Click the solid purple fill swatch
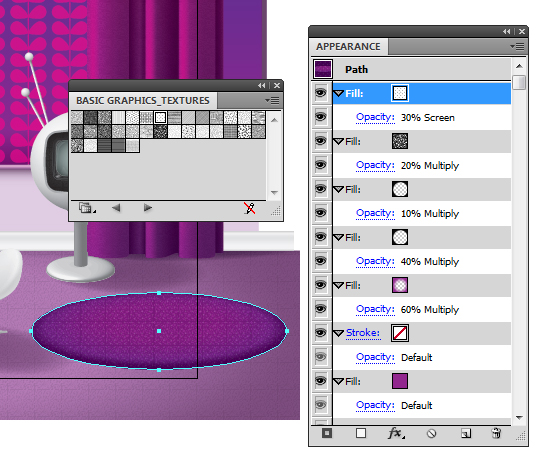Screen dimensions: 547x470 pos(400,381)
